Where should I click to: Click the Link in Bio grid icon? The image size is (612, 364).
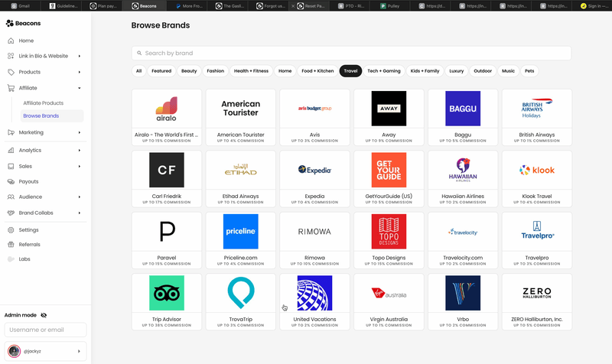point(11,56)
